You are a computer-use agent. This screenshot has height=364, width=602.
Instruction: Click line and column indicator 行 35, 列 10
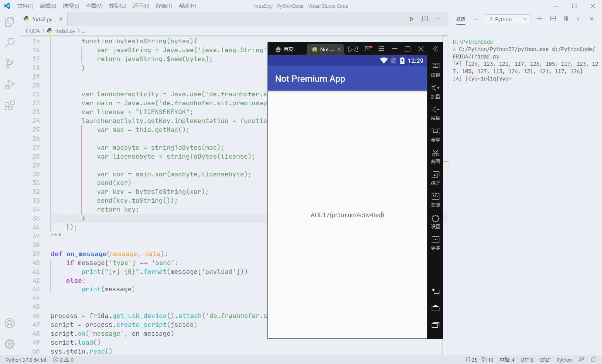tap(479, 360)
